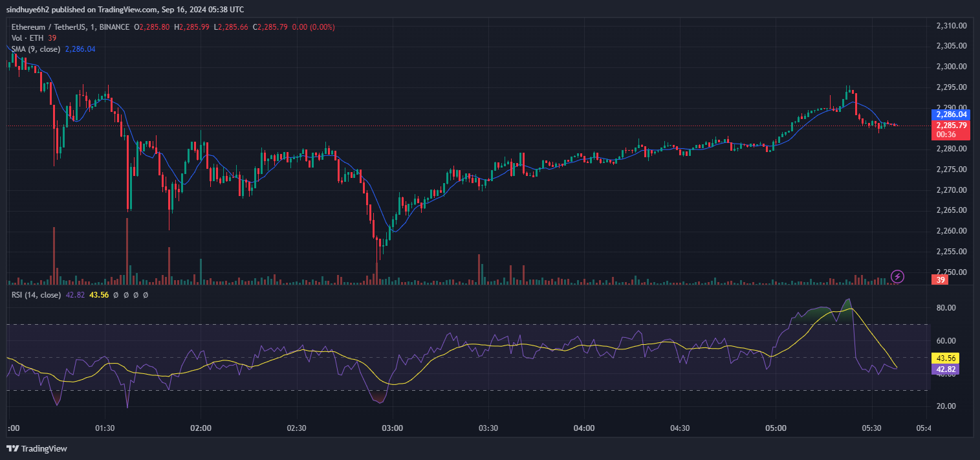Click the TradingView logo in the bottom left
The width and height of the screenshot is (980, 460).
click(x=38, y=448)
